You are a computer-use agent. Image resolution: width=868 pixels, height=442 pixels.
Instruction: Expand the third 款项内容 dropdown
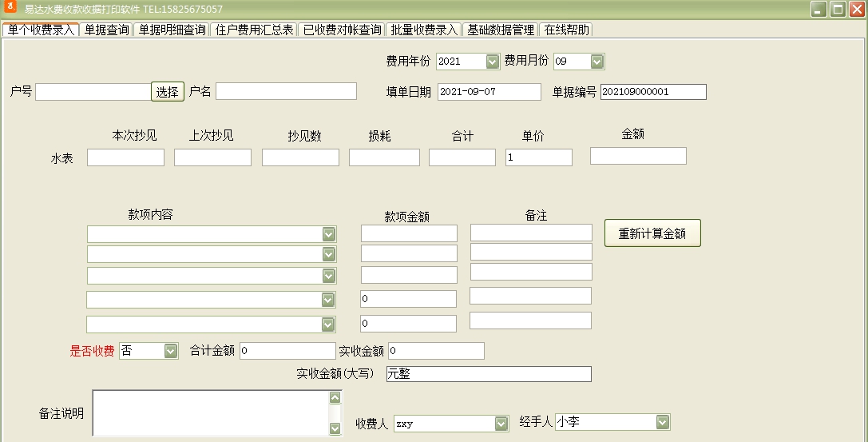(329, 276)
